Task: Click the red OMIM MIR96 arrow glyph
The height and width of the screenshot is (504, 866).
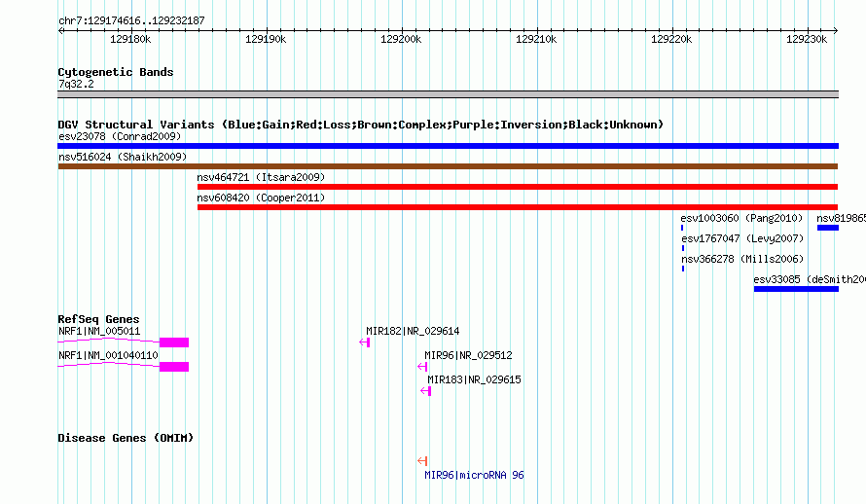Action: (422, 461)
